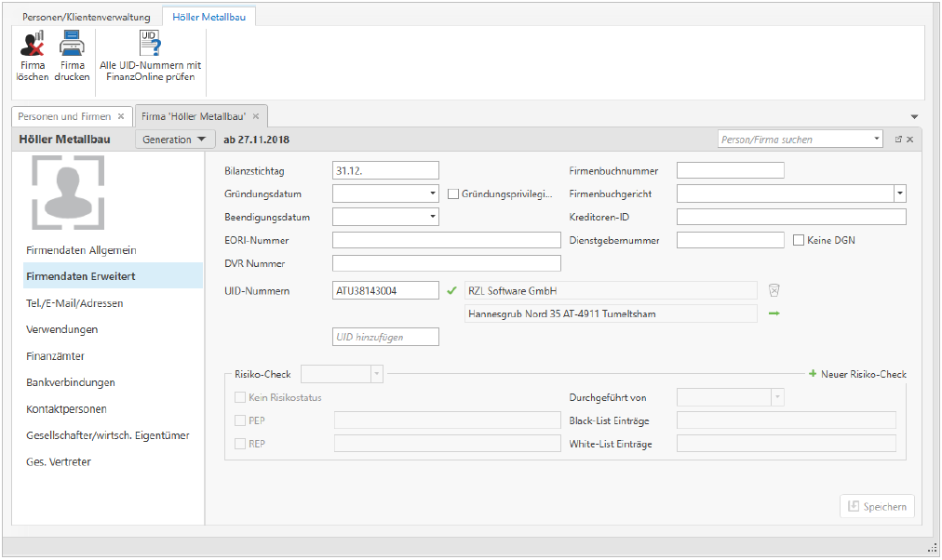Image resolution: width=942 pixels, height=560 pixels.
Task: Click the green arrow next to address
Action: pyautogui.click(x=774, y=313)
